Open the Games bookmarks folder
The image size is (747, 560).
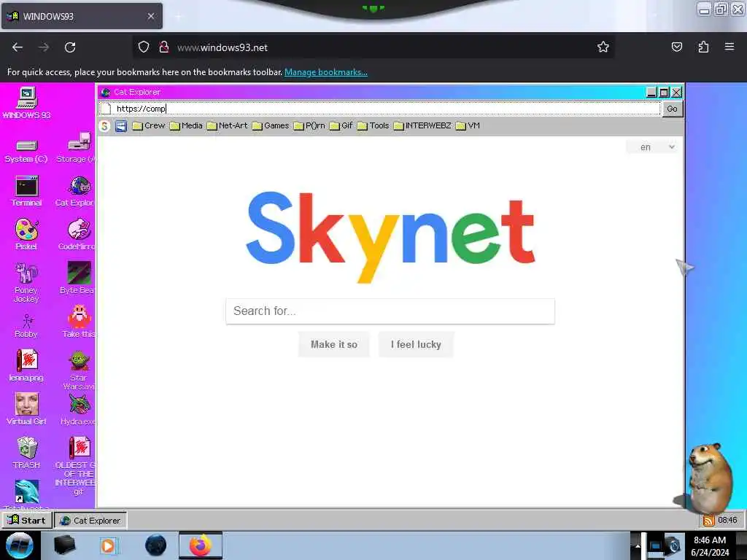tap(271, 125)
